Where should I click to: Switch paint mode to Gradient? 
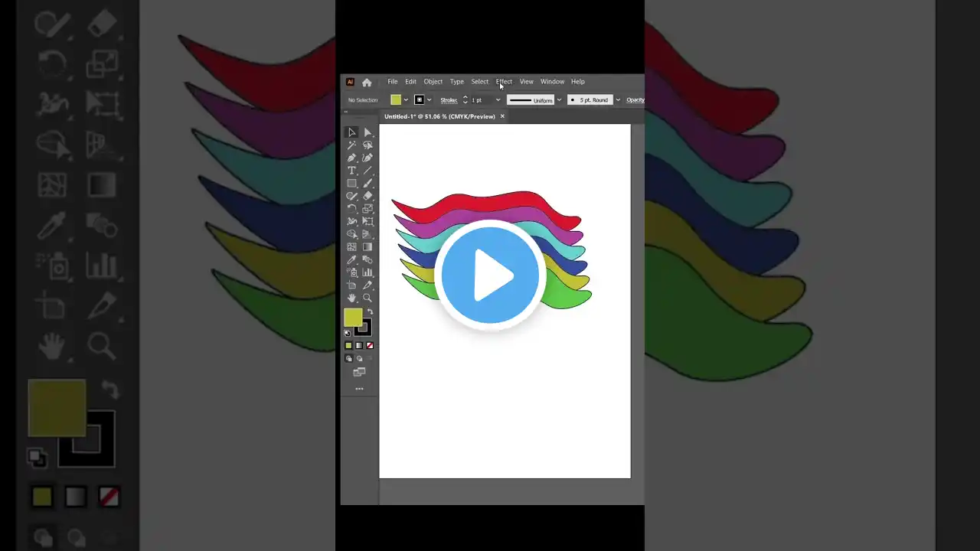[x=359, y=346]
